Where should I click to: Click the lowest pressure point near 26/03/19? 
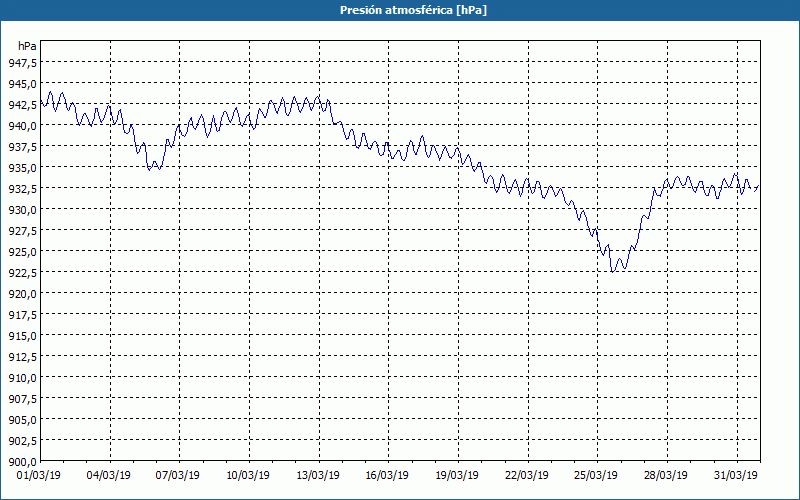click(x=612, y=271)
